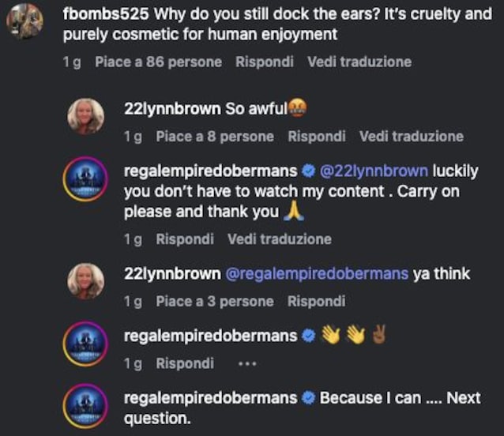Click verified badge beside "luckily" reply username
Viewport: 504px width, 436px height.
pos(309,171)
